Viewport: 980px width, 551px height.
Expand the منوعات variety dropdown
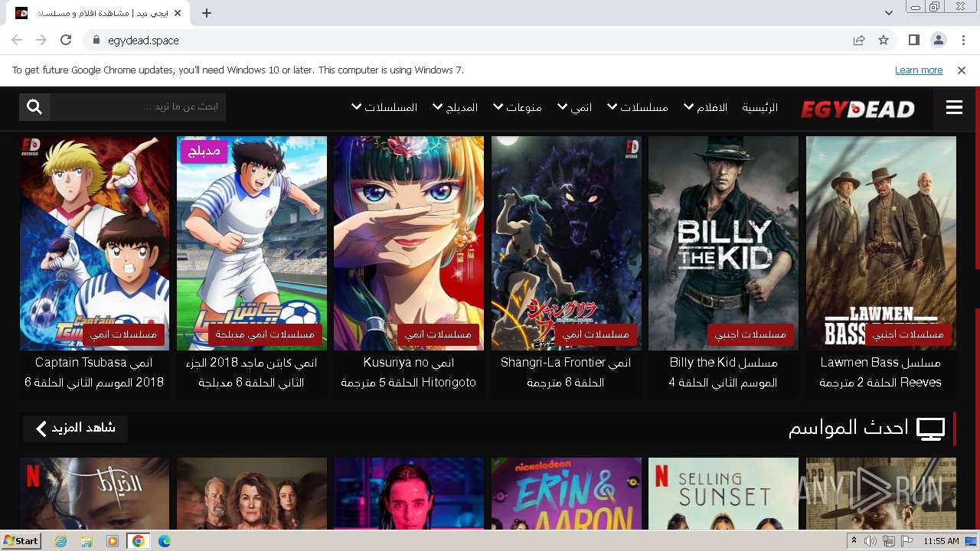[518, 107]
